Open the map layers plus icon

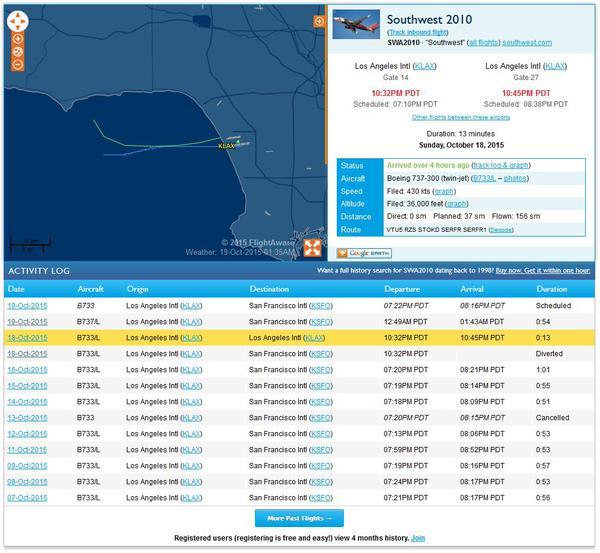pyautogui.click(x=319, y=21)
